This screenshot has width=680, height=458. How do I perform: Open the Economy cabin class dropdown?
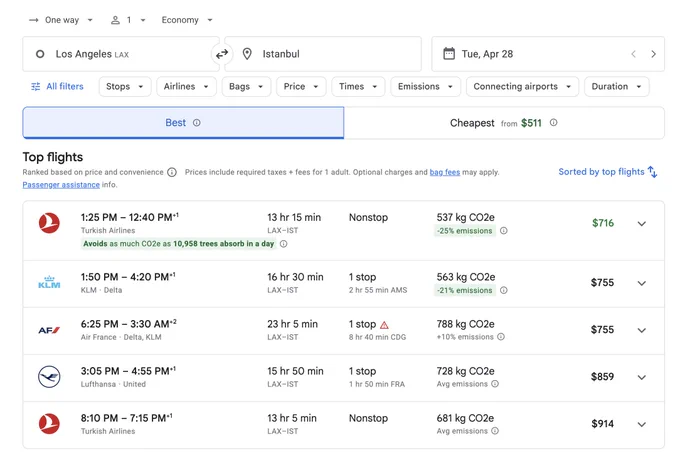[187, 20]
